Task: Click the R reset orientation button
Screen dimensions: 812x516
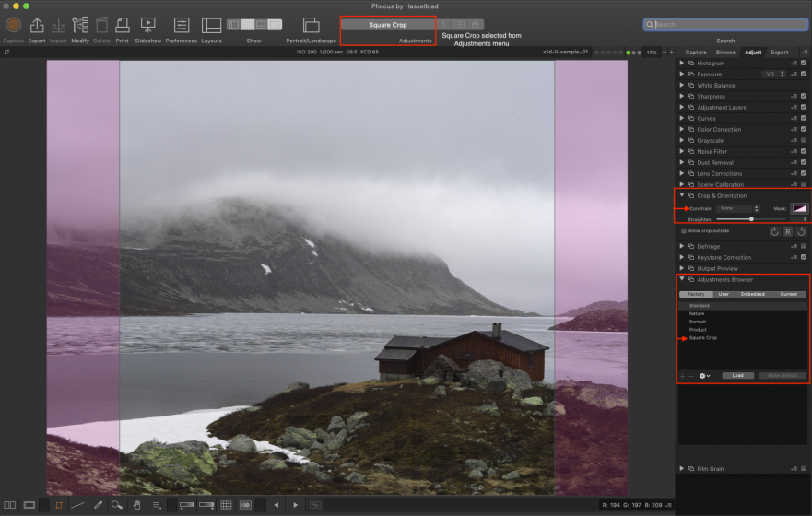Action: tap(788, 232)
